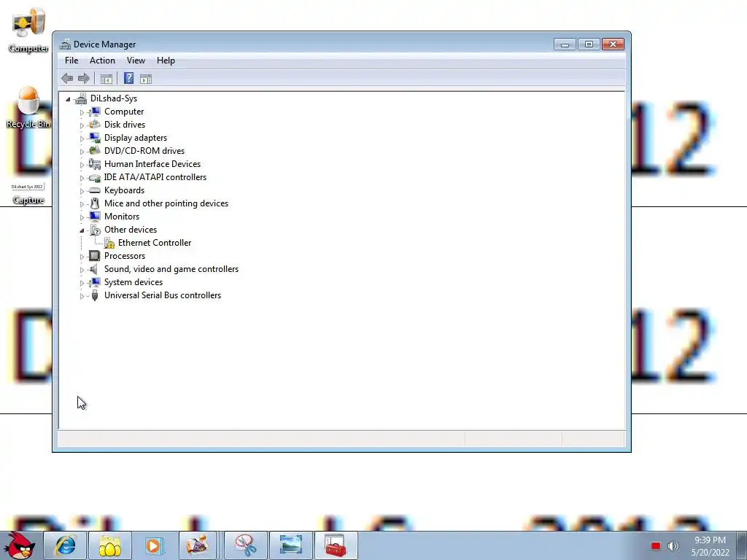Open the File menu
The height and width of the screenshot is (560, 747).
pos(71,61)
